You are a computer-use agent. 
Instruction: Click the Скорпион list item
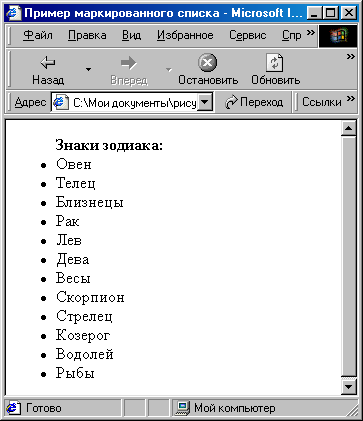(x=90, y=297)
